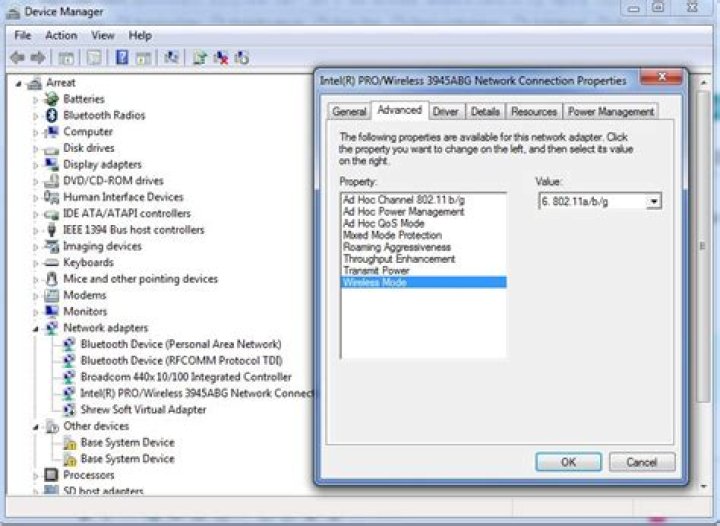Click the scrollbar down arrow in Device Manager
Image resolution: width=720 pixels, height=526 pixels.
pyautogui.click(x=703, y=486)
